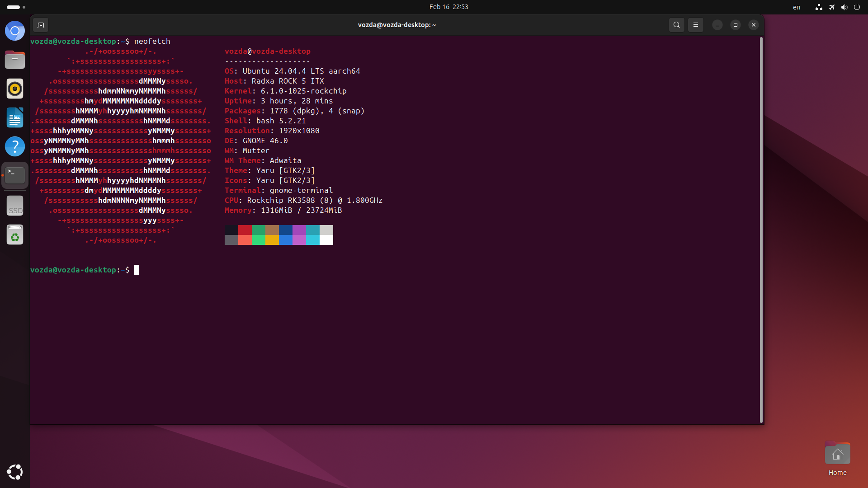Open the SSD drive from dock
The image size is (868, 488).
click(x=15, y=206)
